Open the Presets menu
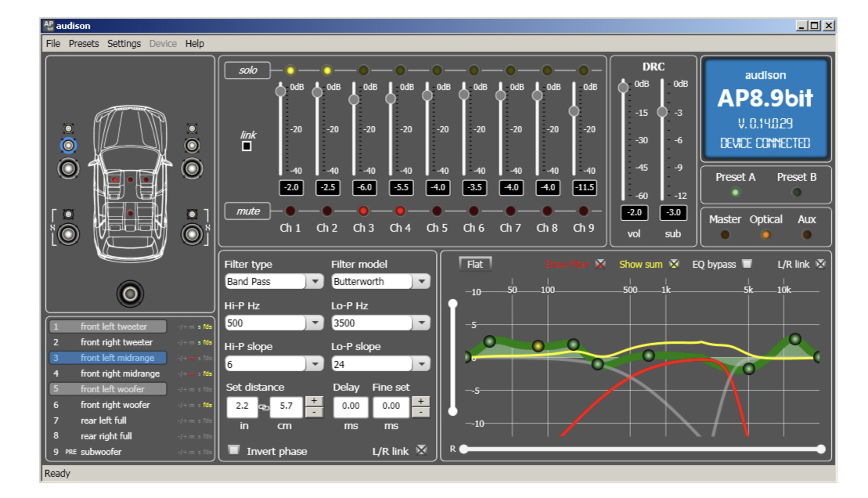Viewport: 868px width, 498px height. (84, 43)
